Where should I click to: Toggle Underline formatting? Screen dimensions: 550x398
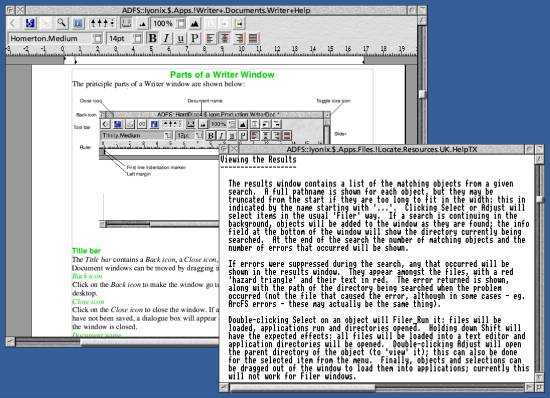pos(180,38)
